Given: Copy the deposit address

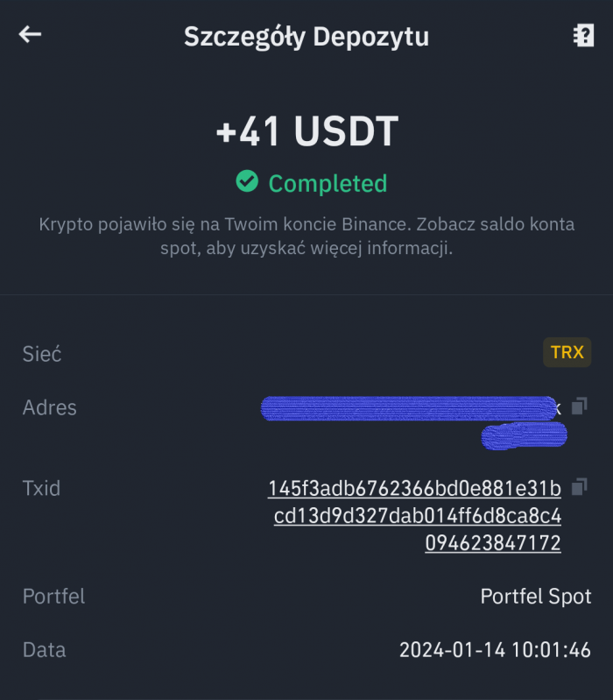Looking at the screenshot, I should pyautogui.click(x=579, y=407).
